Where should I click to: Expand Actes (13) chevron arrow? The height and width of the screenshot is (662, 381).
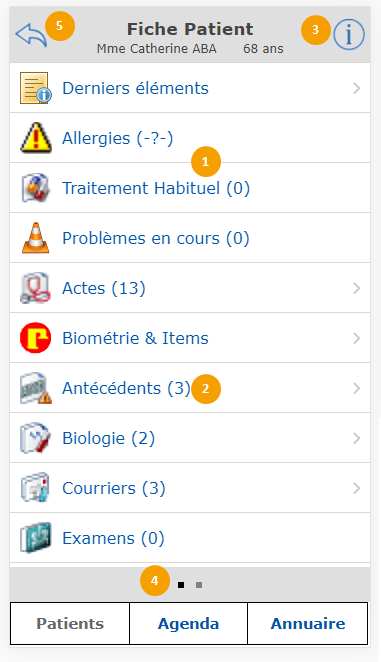point(357,288)
